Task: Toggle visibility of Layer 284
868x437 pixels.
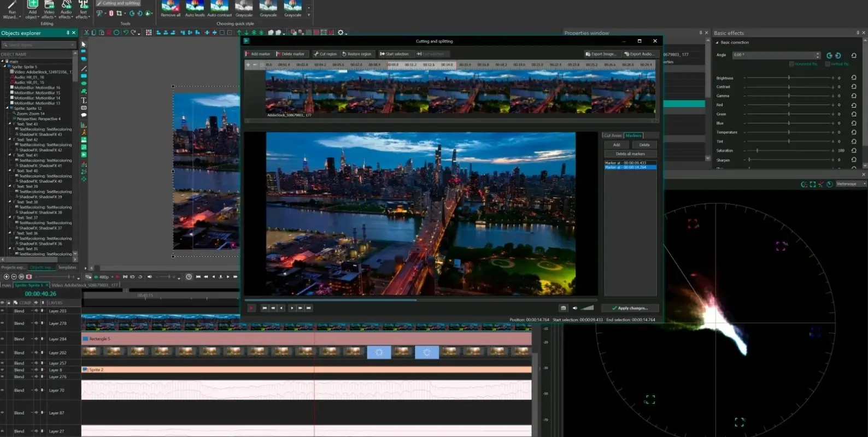Action: pyautogui.click(x=3, y=339)
